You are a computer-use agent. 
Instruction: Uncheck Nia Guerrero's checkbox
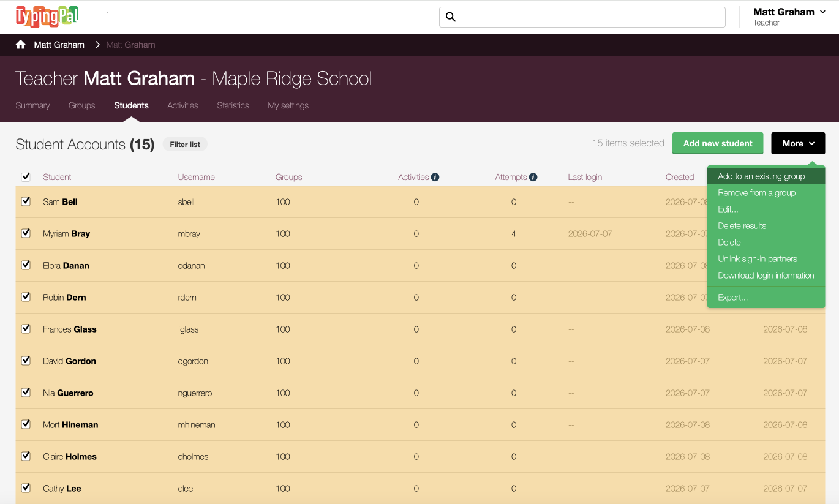26,392
